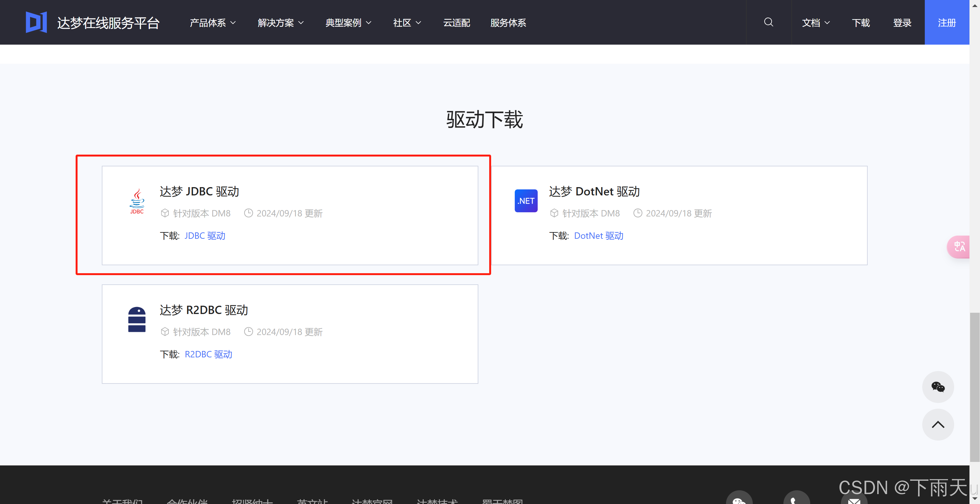
Task: Select 云适配 in top navigation
Action: (457, 23)
